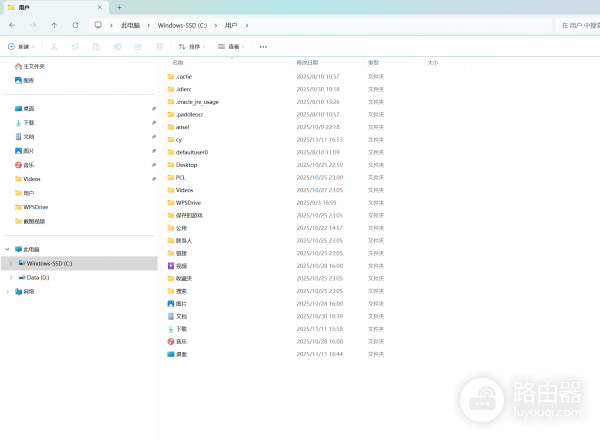Expand chevron after 用户 in address bar

click(x=247, y=25)
